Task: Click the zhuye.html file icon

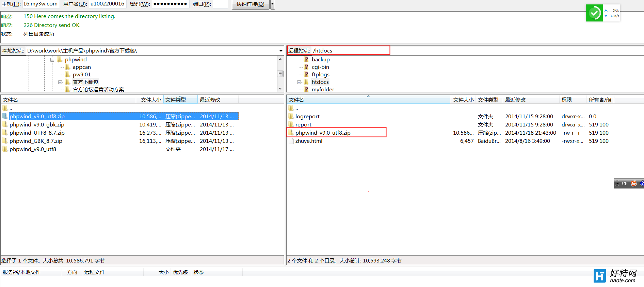Action: (x=291, y=141)
